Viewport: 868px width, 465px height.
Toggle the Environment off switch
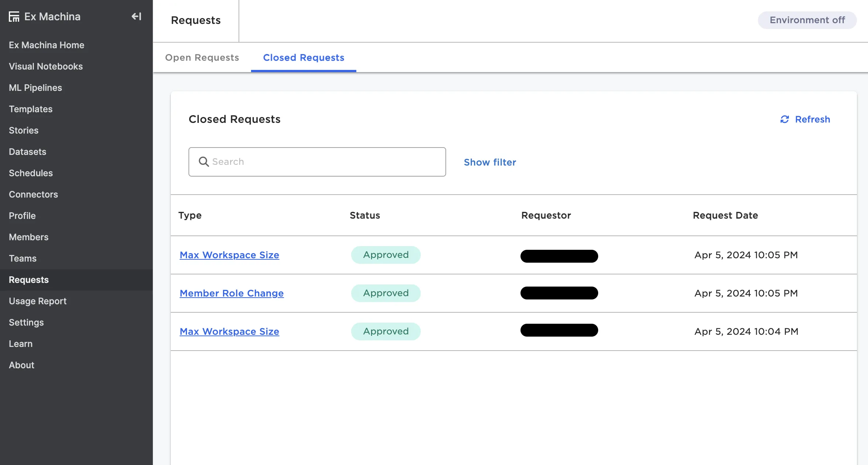pos(807,20)
